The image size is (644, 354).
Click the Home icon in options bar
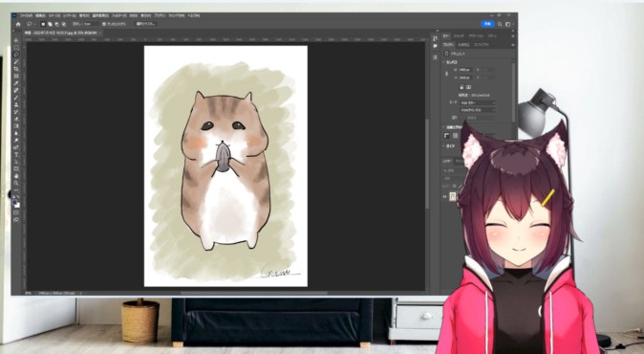[18, 24]
